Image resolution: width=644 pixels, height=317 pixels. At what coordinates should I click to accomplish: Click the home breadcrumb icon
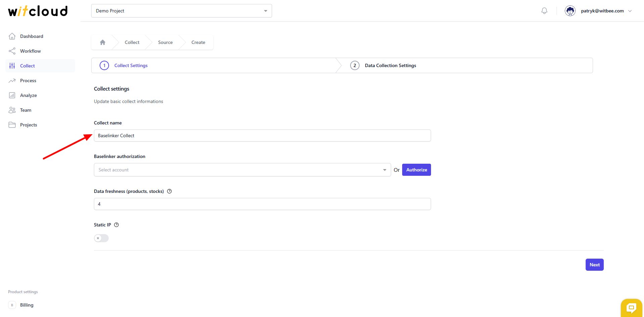[103, 42]
